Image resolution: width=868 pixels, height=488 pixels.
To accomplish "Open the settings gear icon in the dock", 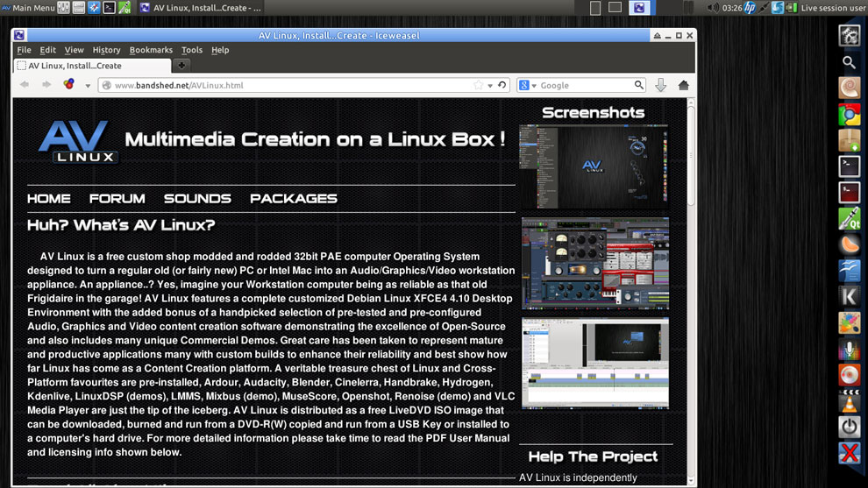I will (x=850, y=37).
